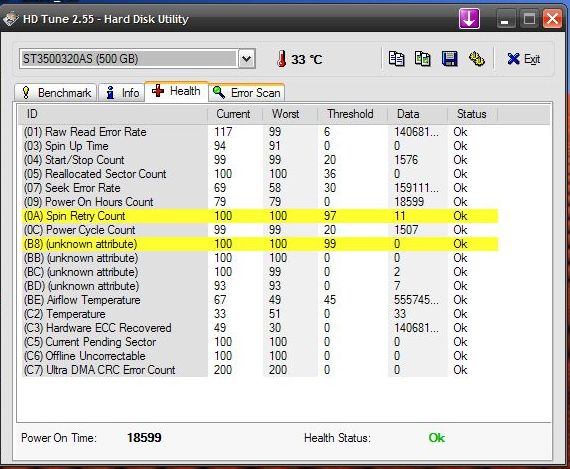Select the Airflow Temperature row
This screenshot has width=570, height=469.
tap(260, 300)
